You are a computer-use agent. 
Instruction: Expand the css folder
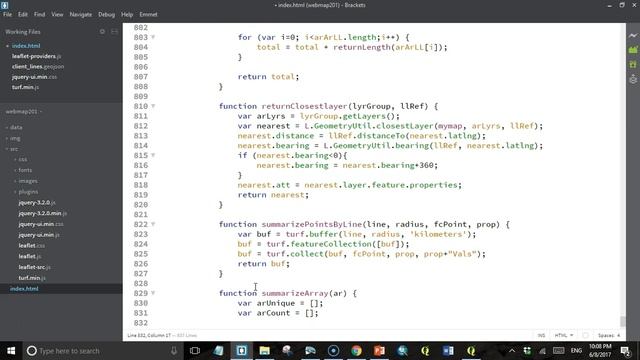[x=21, y=160]
